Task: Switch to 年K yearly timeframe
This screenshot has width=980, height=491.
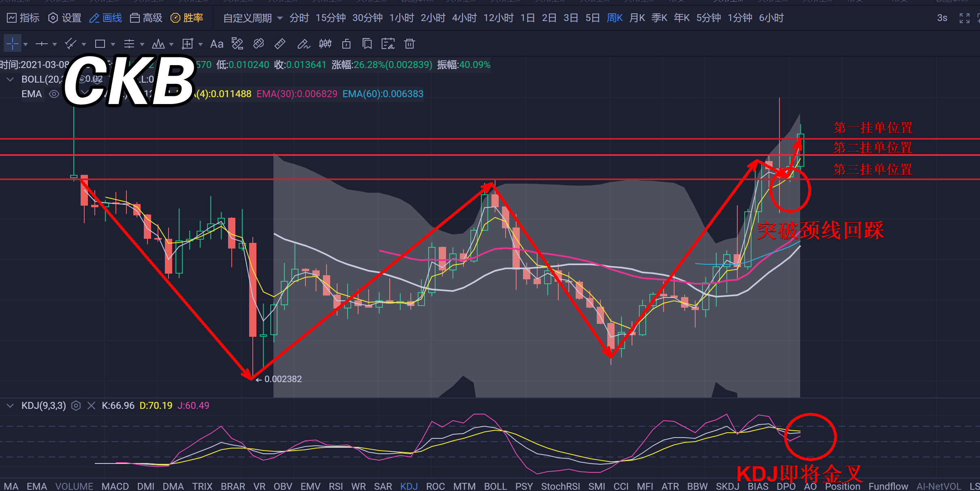Action: click(x=682, y=18)
